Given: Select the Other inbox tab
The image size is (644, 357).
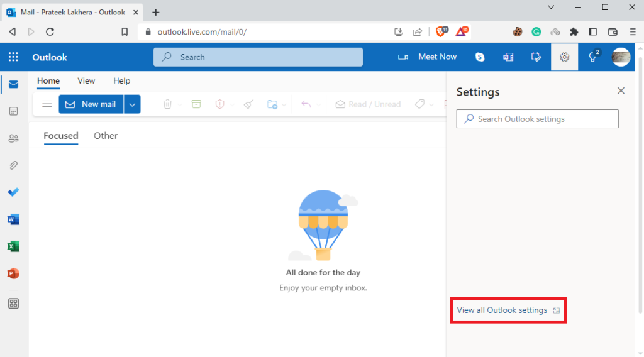Looking at the screenshot, I should point(106,136).
